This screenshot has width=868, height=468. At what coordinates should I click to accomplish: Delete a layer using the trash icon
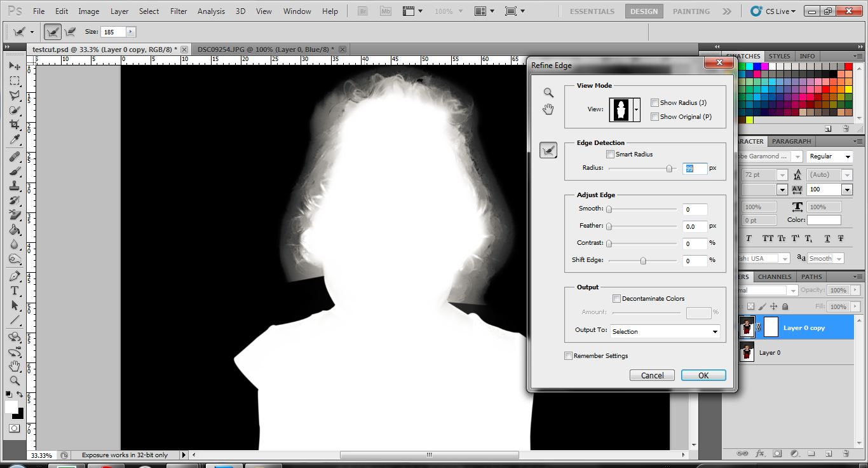click(846, 454)
